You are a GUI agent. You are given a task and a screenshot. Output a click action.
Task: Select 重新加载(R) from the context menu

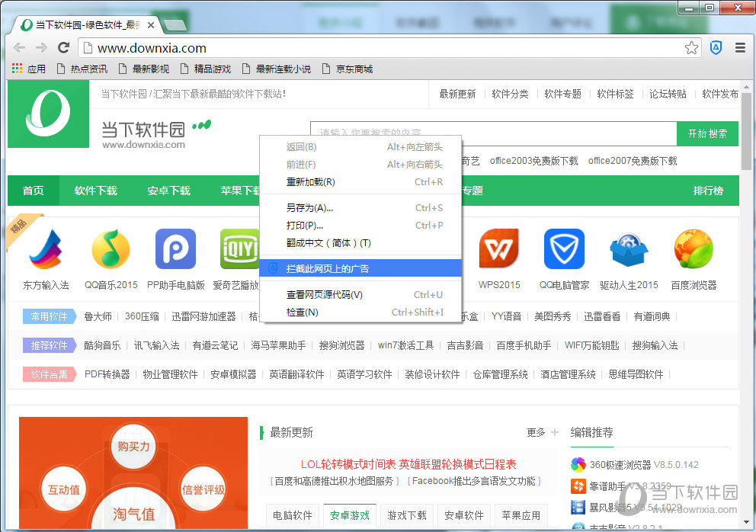point(360,182)
